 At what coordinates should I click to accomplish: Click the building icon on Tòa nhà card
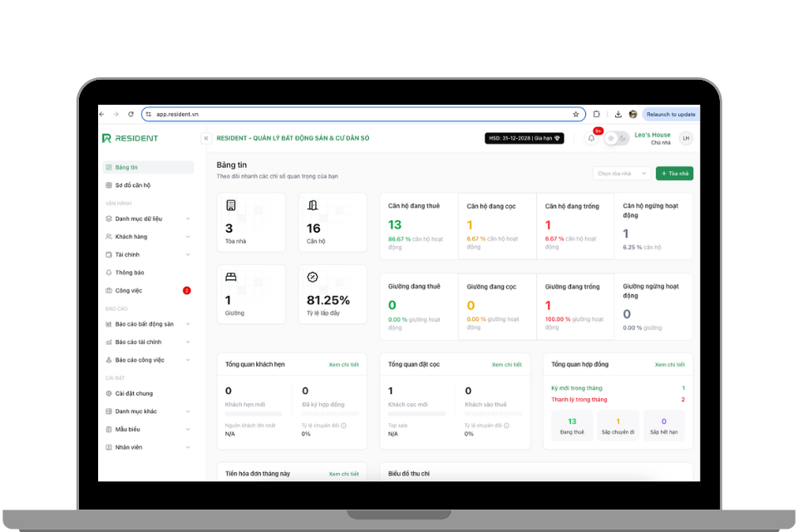click(x=230, y=205)
